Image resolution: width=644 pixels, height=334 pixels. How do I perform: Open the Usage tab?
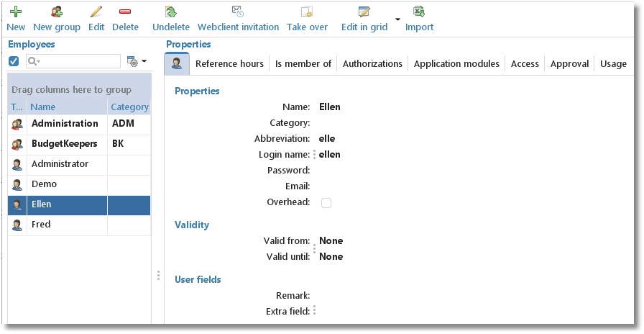coord(613,64)
